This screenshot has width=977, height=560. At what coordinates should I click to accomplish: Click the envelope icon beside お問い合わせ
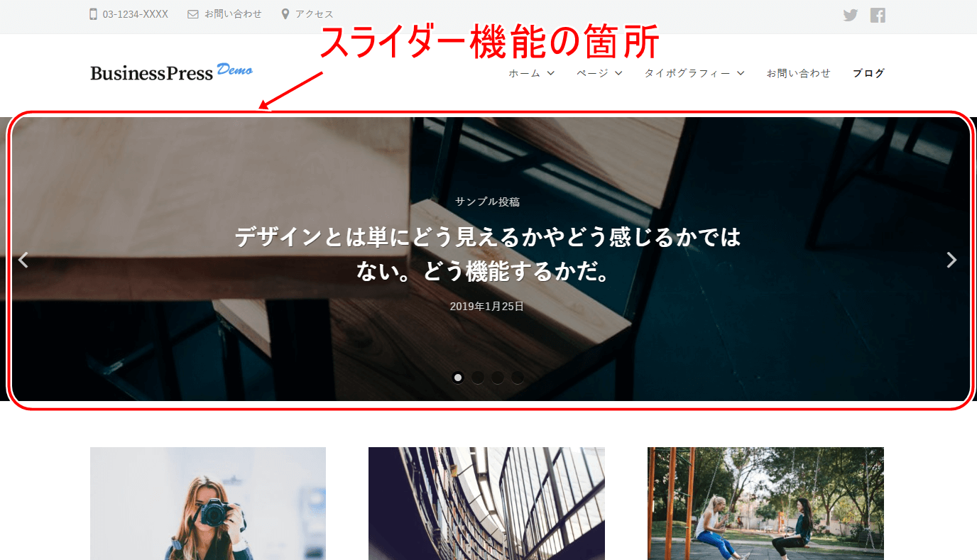coord(193,14)
